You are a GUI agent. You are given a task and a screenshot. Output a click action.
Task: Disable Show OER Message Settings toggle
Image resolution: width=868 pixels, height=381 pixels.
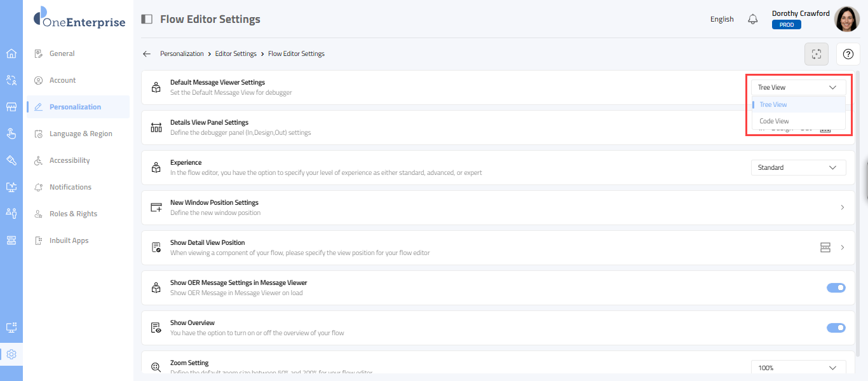tap(836, 288)
